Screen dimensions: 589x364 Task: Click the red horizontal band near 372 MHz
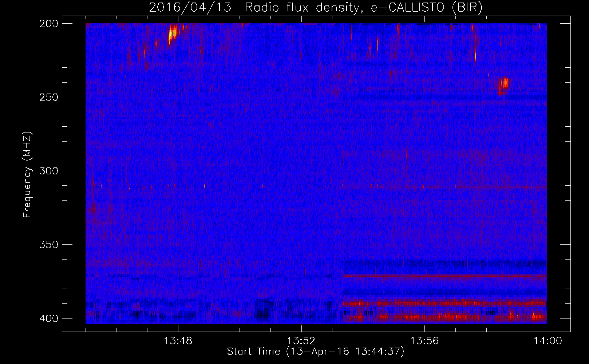(445, 276)
